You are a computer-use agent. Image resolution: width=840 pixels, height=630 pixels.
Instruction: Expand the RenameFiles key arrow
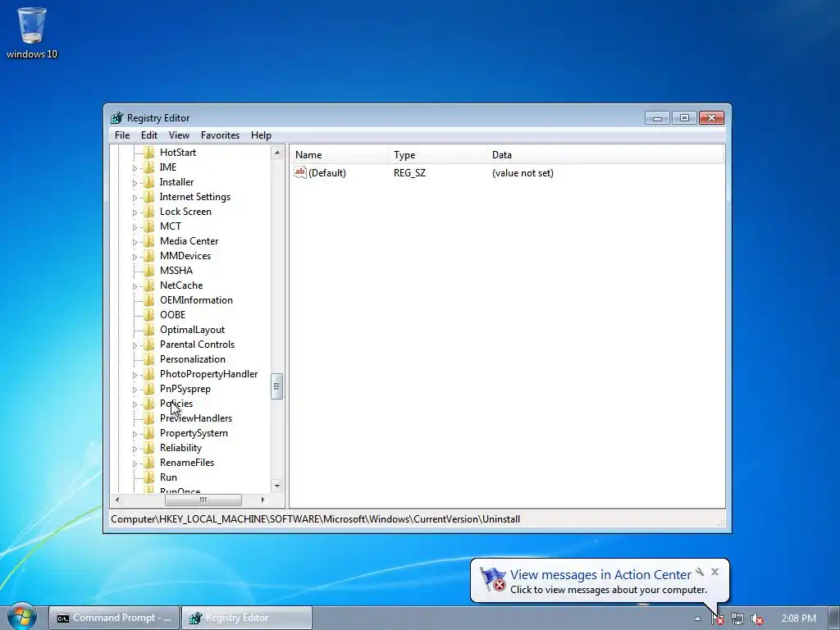135,464
